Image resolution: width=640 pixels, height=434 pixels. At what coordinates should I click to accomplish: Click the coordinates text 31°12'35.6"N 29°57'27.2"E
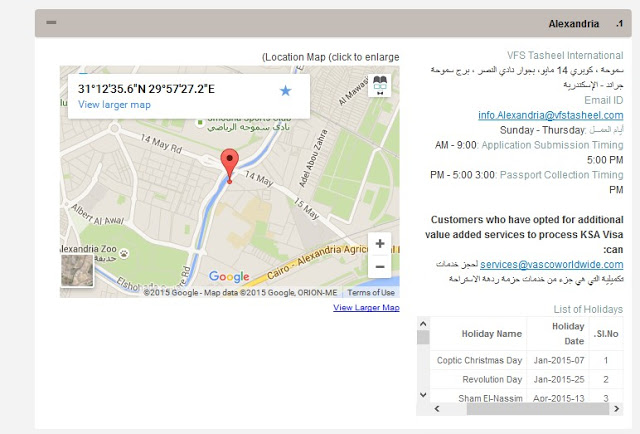coord(146,89)
